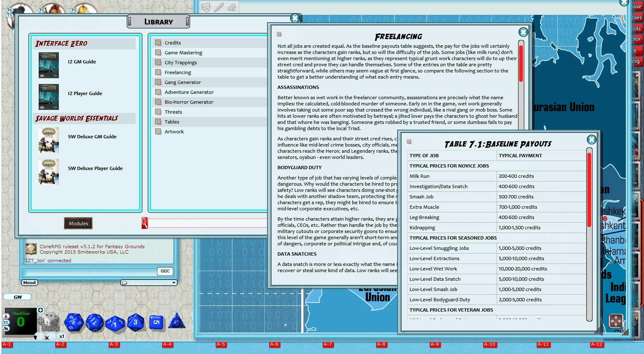This screenshot has width=644, height=354.
Task: Toggle the potion icon next to the Modifier display
Action: click(x=6, y=316)
